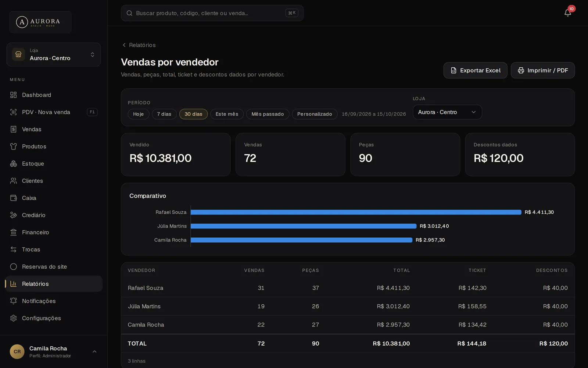Click the CR user avatar
Image resolution: width=588 pixels, height=368 pixels.
pyautogui.click(x=17, y=352)
